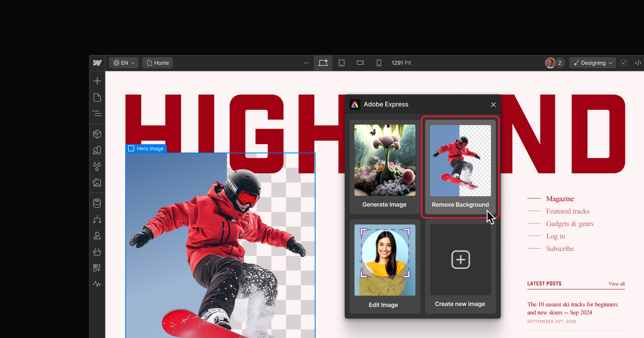Select the Generate Image thumbnail

tap(384, 160)
